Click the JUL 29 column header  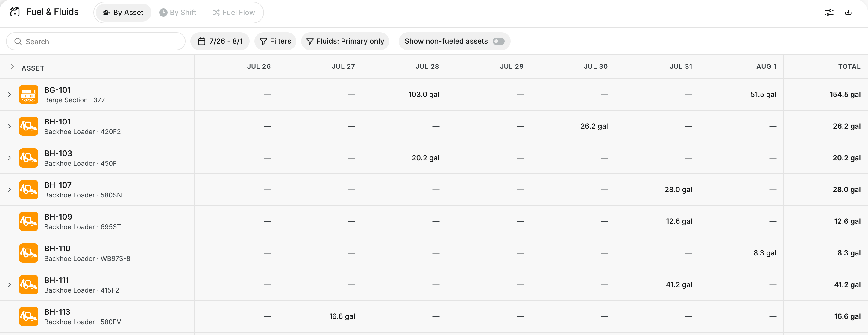(512, 67)
